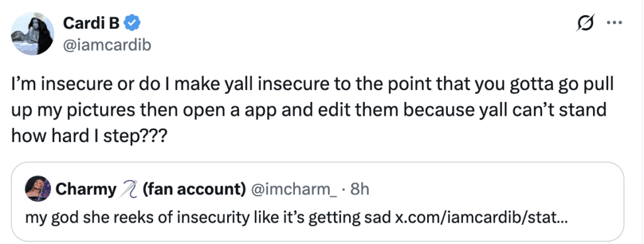This screenshot has height=244, width=644.
Task: Click the tweet's first line starting "I'm insecure"
Action: click(x=312, y=88)
